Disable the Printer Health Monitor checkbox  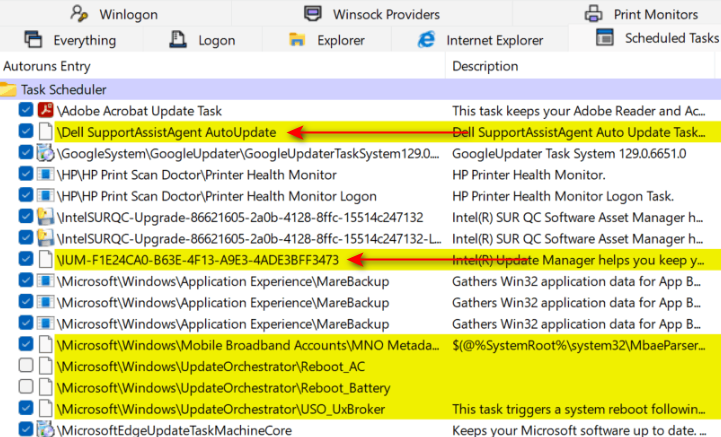(x=26, y=174)
